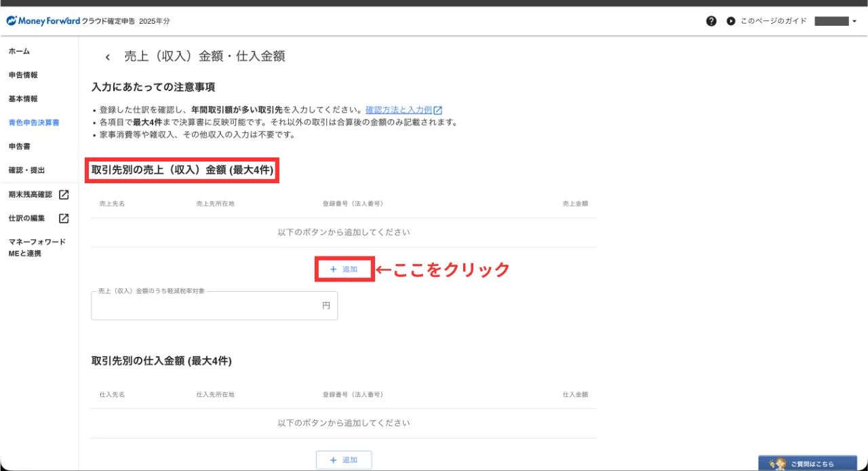Go to 基本情報 in sidebar

pos(23,99)
